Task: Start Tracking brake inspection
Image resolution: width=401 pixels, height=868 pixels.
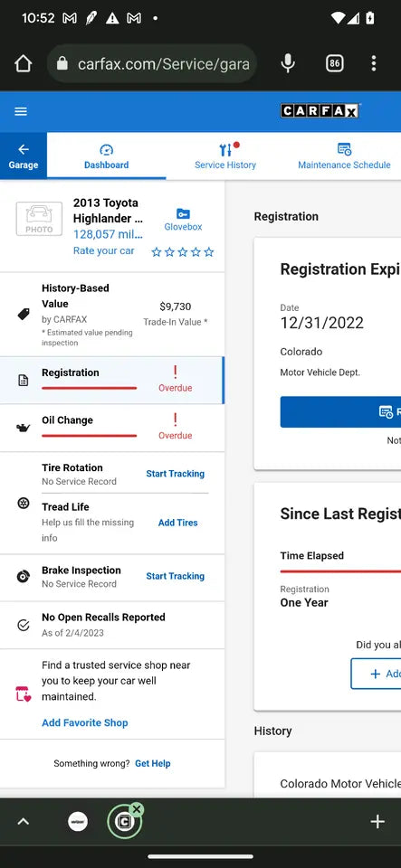Action: point(175,576)
